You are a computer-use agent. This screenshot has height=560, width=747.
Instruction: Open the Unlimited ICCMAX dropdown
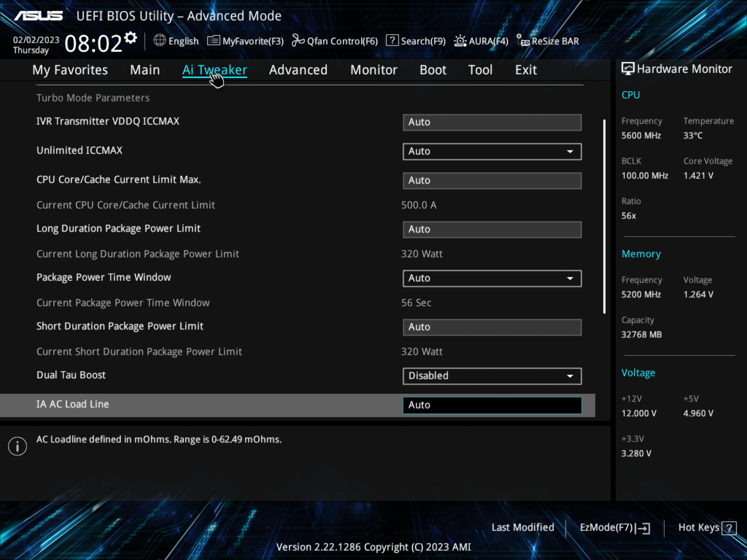pyautogui.click(x=492, y=151)
